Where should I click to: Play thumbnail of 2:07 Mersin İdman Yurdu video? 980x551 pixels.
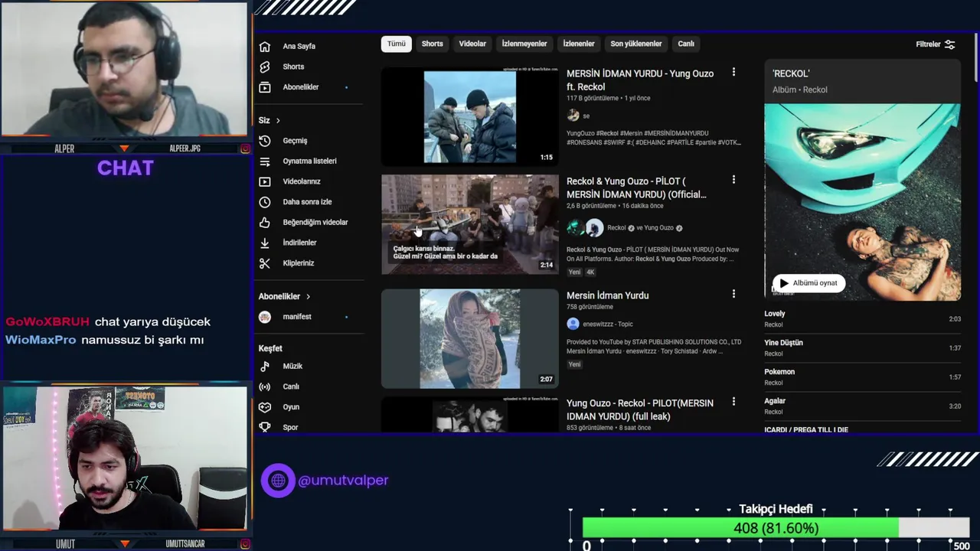click(470, 338)
